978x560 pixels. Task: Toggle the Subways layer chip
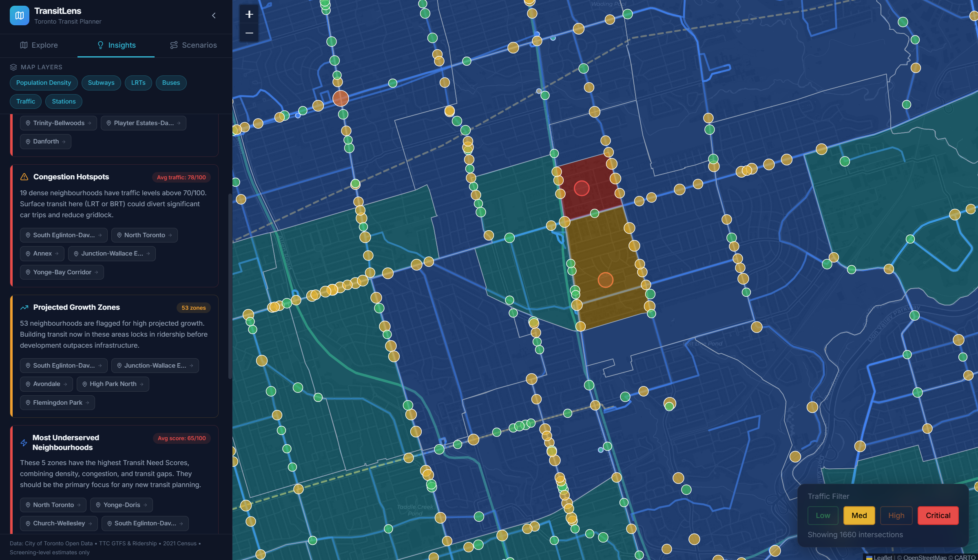101,83
